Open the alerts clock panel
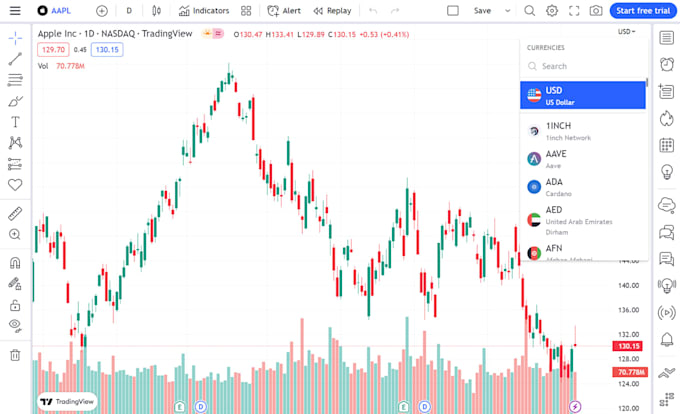Image resolution: width=680 pixels, height=414 pixels. coord(667,65)
